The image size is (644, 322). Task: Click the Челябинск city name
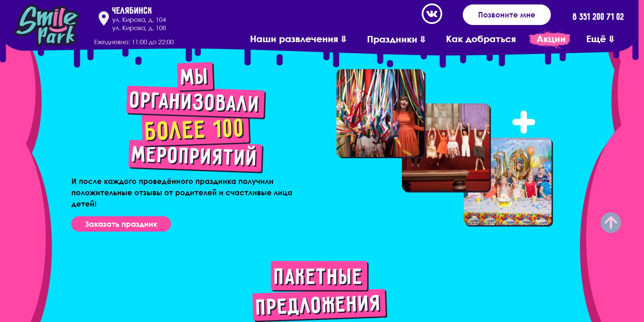tap(132, 11)
